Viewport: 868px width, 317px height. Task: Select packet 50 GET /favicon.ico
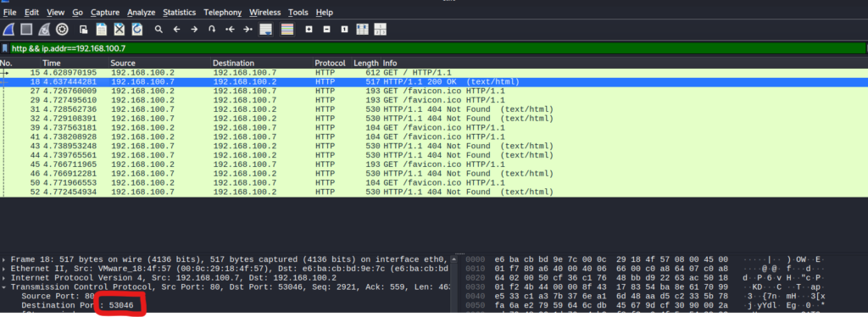pyautogui.click(x=434, y=182)
